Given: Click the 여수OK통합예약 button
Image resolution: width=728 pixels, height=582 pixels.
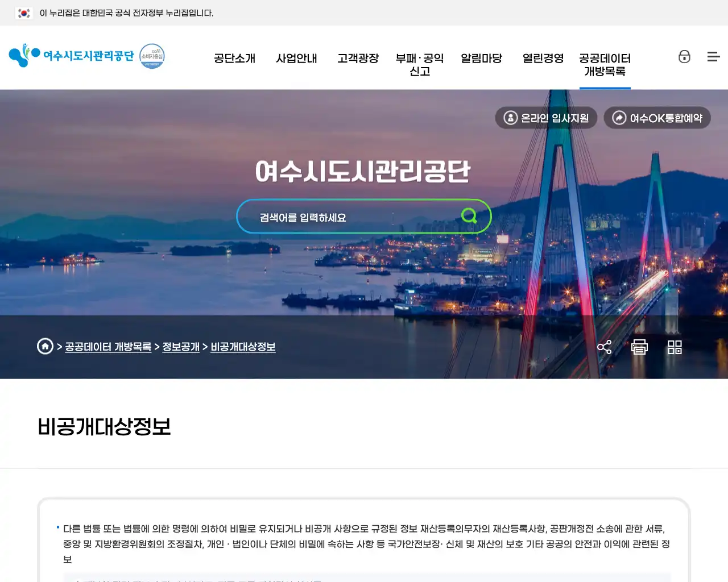Looking at the screenshot, I should [657, 118].
